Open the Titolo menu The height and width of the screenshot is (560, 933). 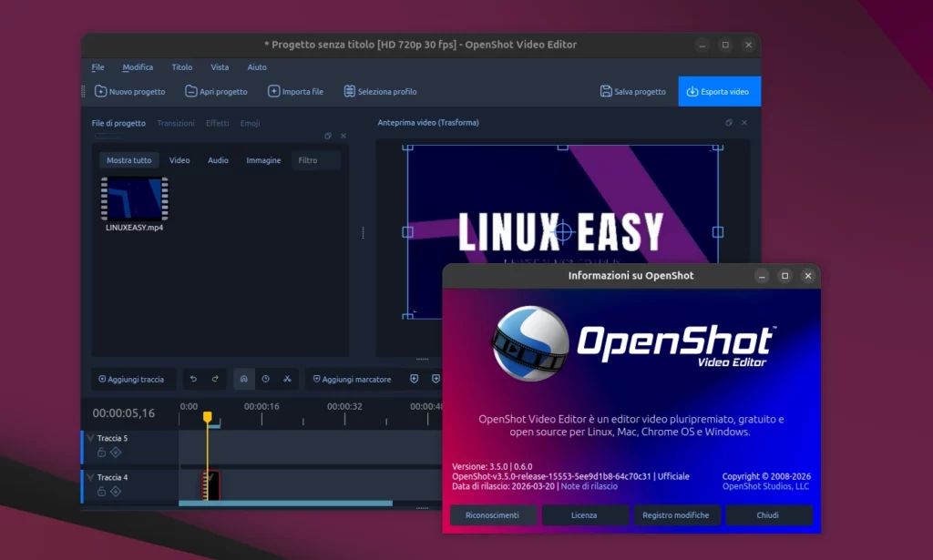(181, 66)
